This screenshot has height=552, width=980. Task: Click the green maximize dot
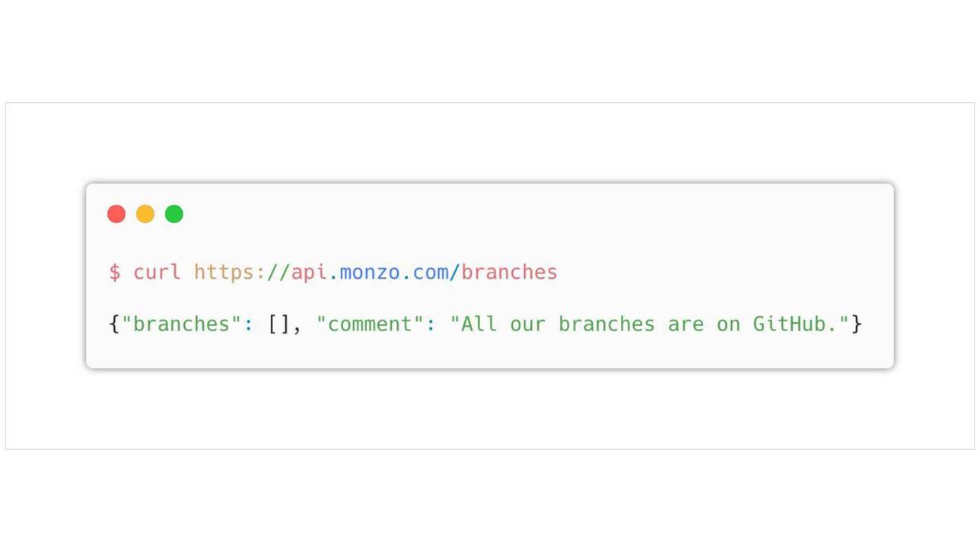[x=174, y=214]
